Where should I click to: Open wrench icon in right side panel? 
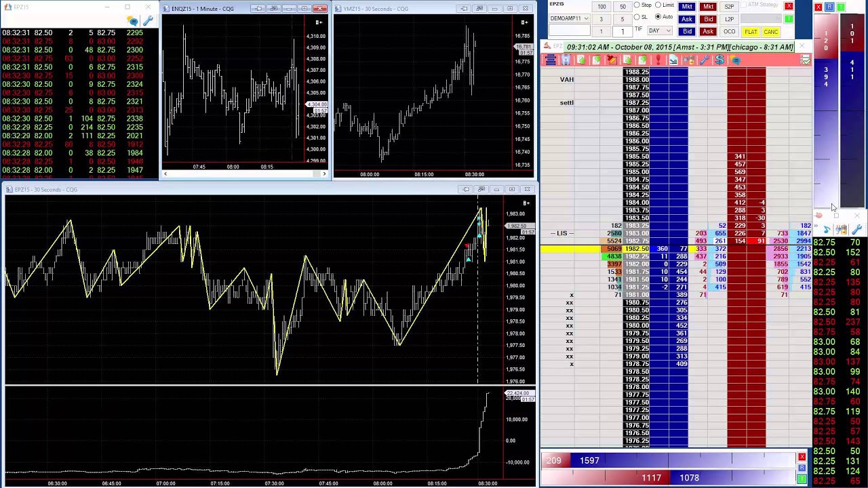click(857, 230)
